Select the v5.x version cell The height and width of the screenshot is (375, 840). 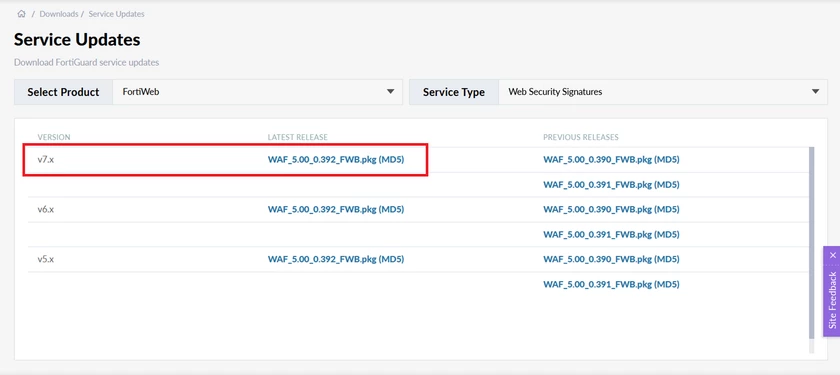(46, 259)
